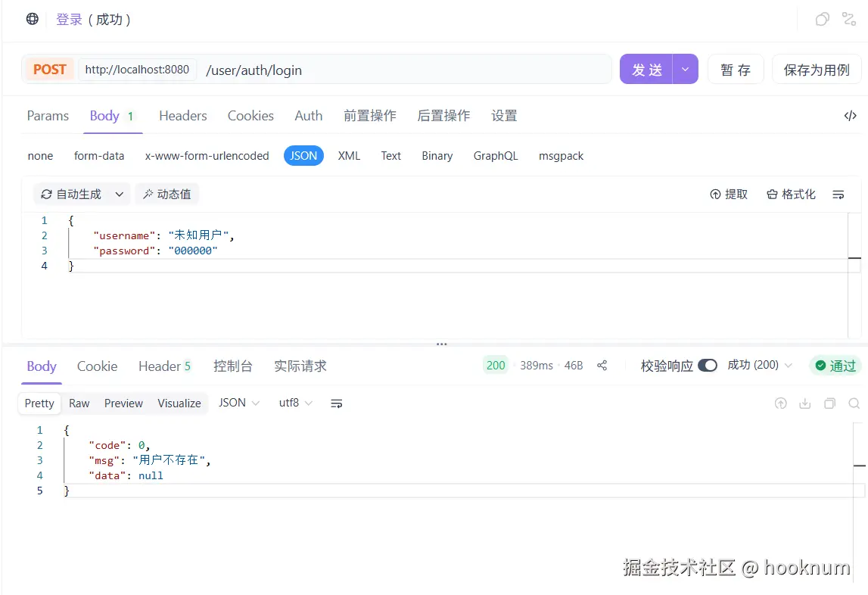Viewport: 868px width, 595px height.
Task: Select the Binary body type
Action: [437, 156]
